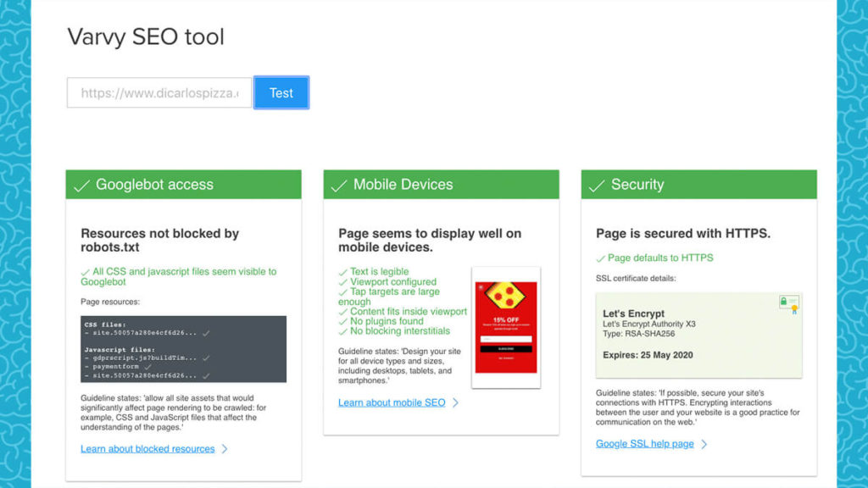Click the Mobile Devices header checkmark icon

point(339,186)
